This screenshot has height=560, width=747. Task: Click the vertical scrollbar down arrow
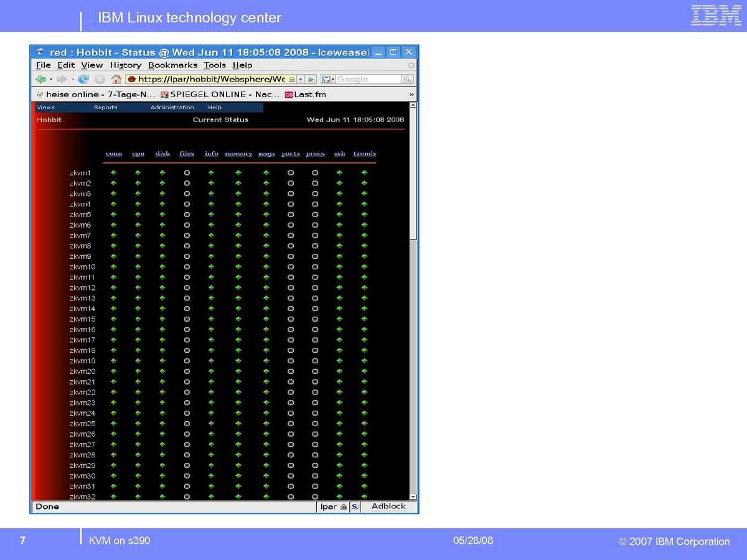pos(412,495)
